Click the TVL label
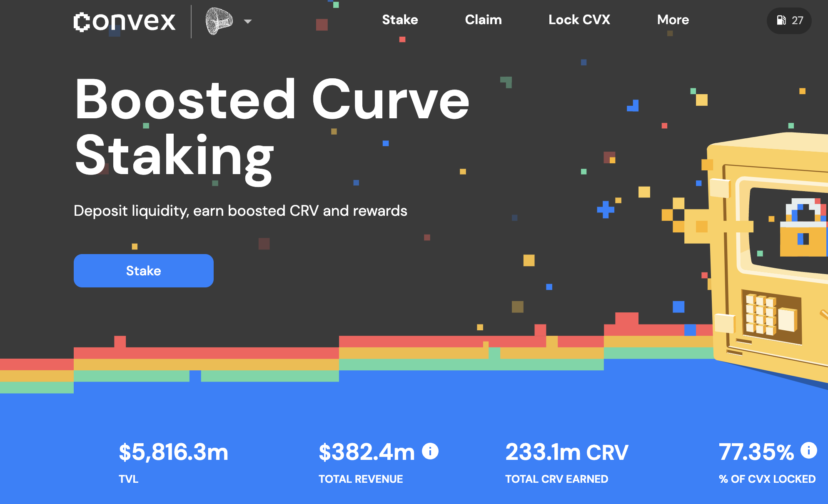 129,479
